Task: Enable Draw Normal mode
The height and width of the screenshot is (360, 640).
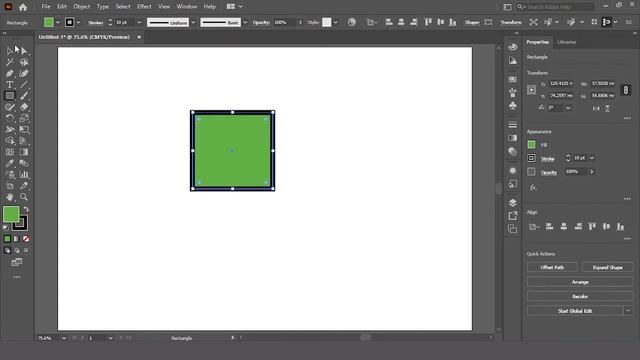Action: (7, 250)
